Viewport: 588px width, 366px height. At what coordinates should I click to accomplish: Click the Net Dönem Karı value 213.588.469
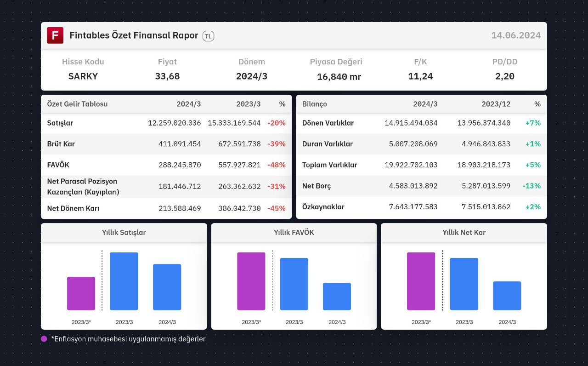point(180,208)
